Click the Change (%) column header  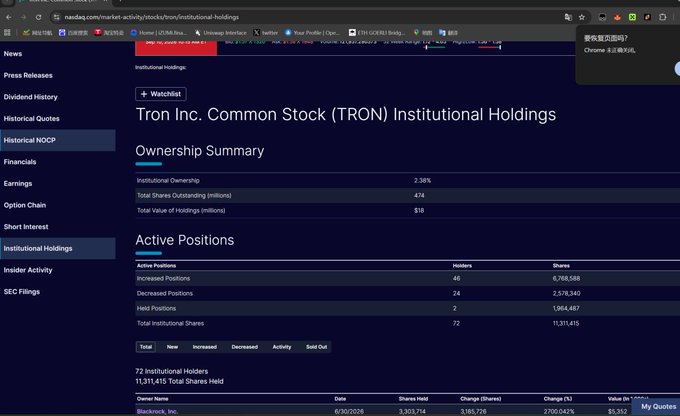click(558, 399)
